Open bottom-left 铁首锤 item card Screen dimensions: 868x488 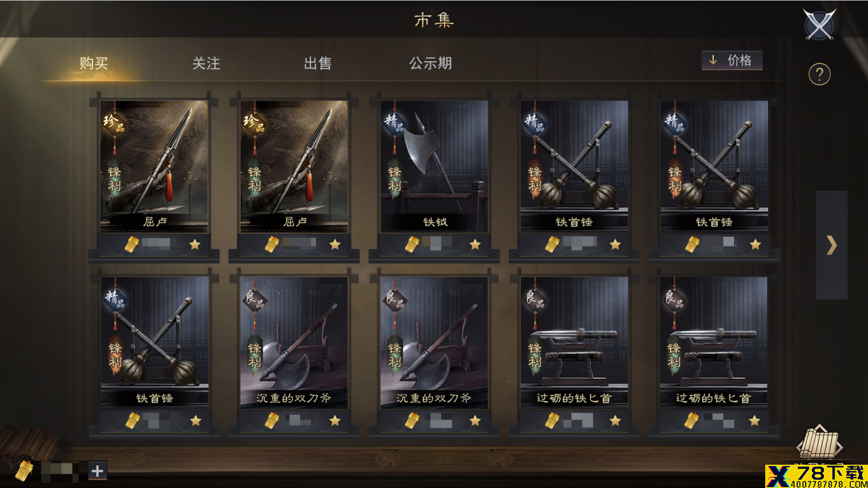coord(154,342)
